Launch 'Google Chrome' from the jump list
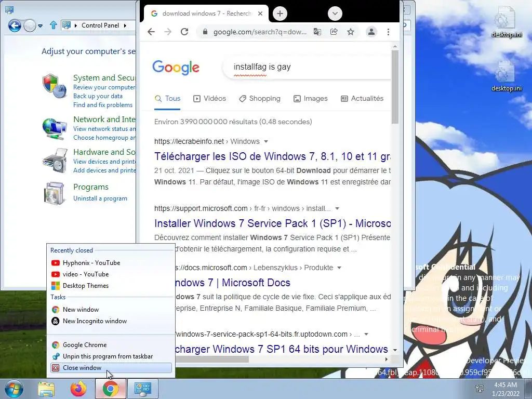The width and height of the screenshot is (532, 399). [111, 345]
